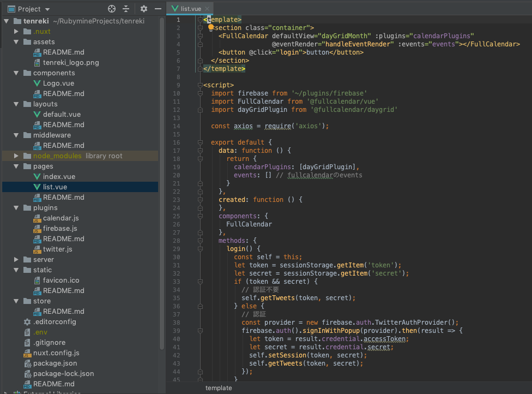Click the favicon.ico file icon
Screen dimensions: 532x394
[x=37, y=280]
